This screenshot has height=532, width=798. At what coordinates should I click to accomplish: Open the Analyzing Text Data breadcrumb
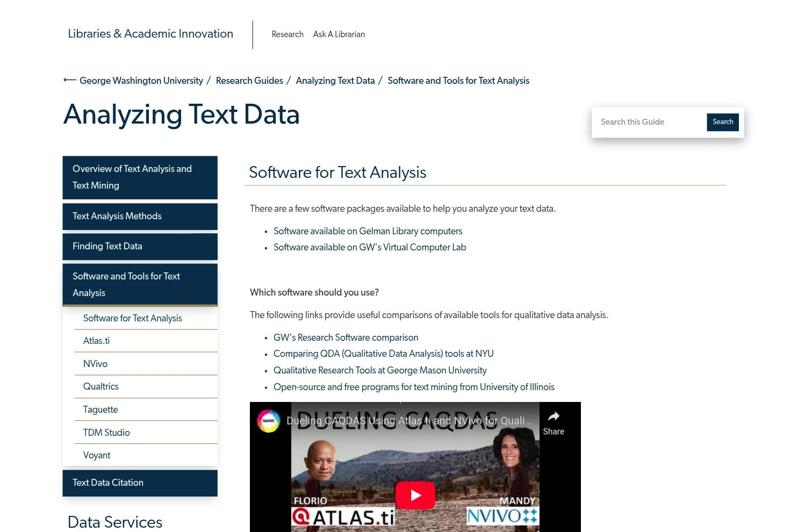point(335,81)
